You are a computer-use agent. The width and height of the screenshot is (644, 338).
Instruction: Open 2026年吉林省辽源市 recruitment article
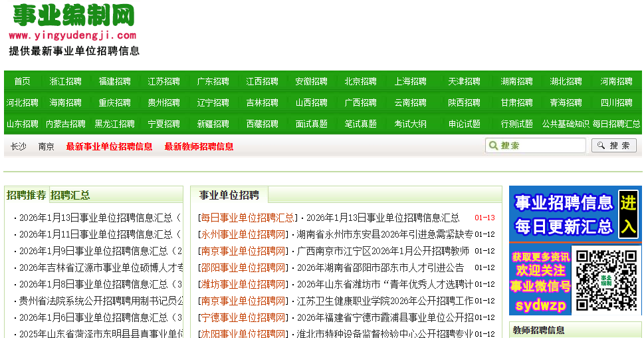coord(100,267)
